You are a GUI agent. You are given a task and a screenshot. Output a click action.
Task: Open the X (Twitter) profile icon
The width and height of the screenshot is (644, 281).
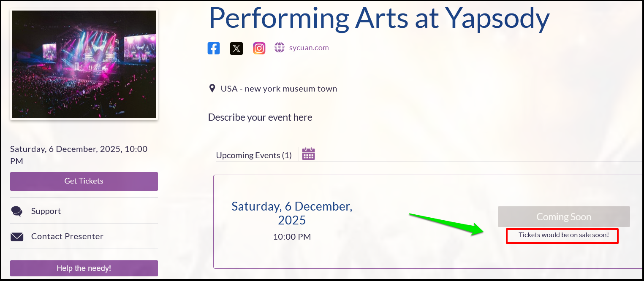(236, 49)
